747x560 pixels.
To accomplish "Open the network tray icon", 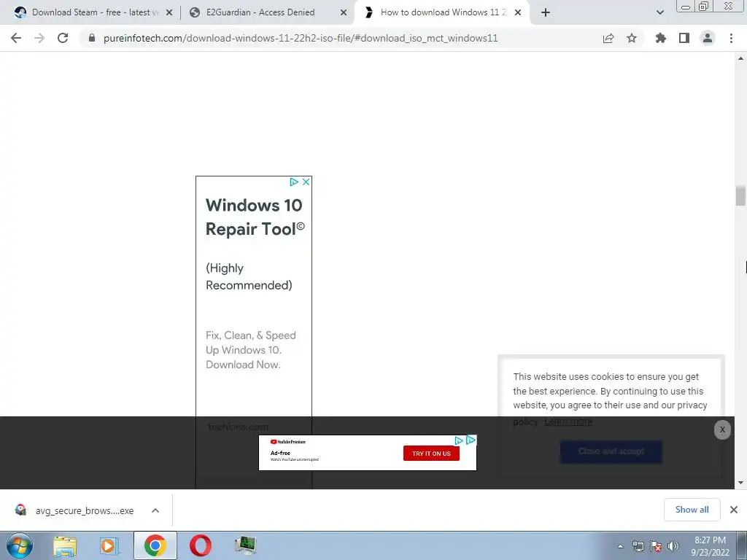I will pos(638,546).
